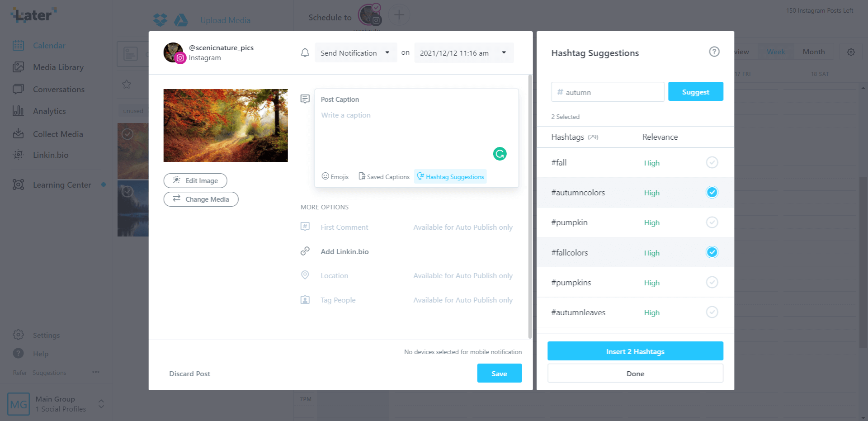Click the Suggestions link in sidebar
The height and width of the screenshot is (421, 868).
(x=49, y=373)
